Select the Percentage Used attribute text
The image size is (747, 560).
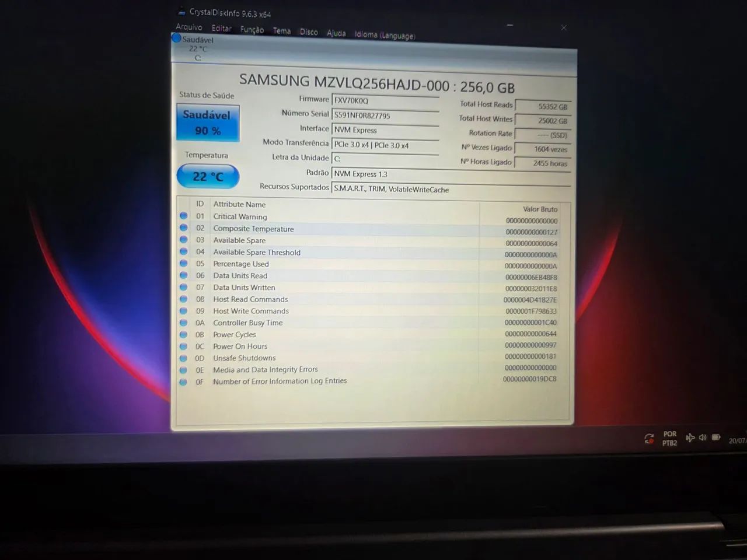(x=241, y=264)
